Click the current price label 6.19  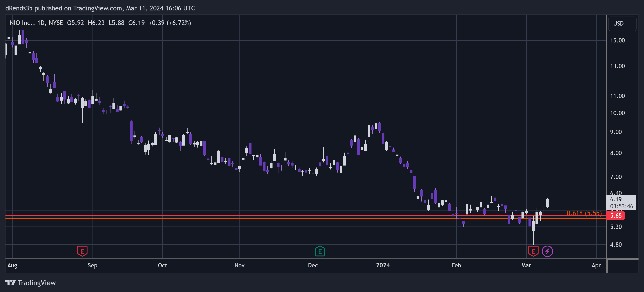[x=616, y=199]
